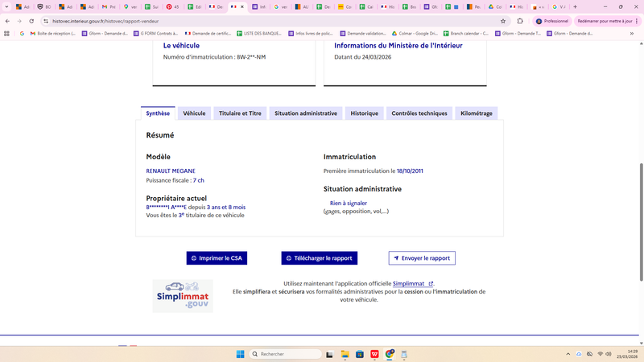Open the Simplimmat external link
The width and height of the screenshot is (644, 362).
point(413,284)
